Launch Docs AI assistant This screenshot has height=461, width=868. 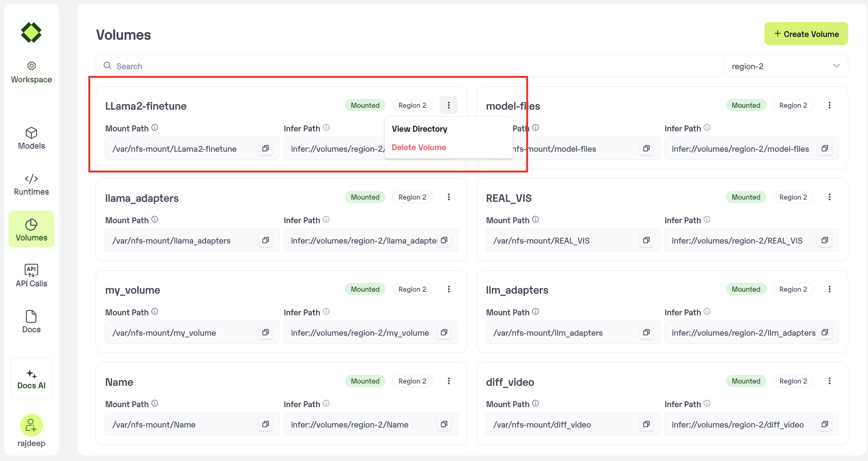click(x=31, y=379)
